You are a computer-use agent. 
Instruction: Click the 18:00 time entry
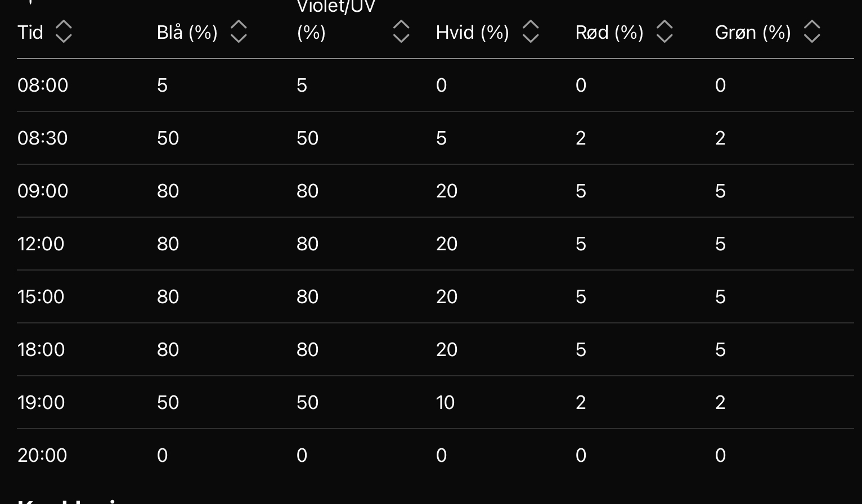41,350
